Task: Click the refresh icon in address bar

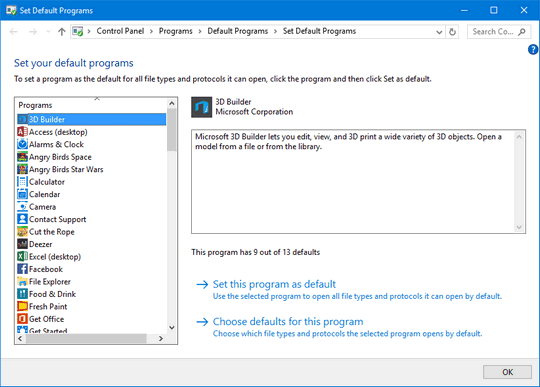Action: click(x=452, y=32)
